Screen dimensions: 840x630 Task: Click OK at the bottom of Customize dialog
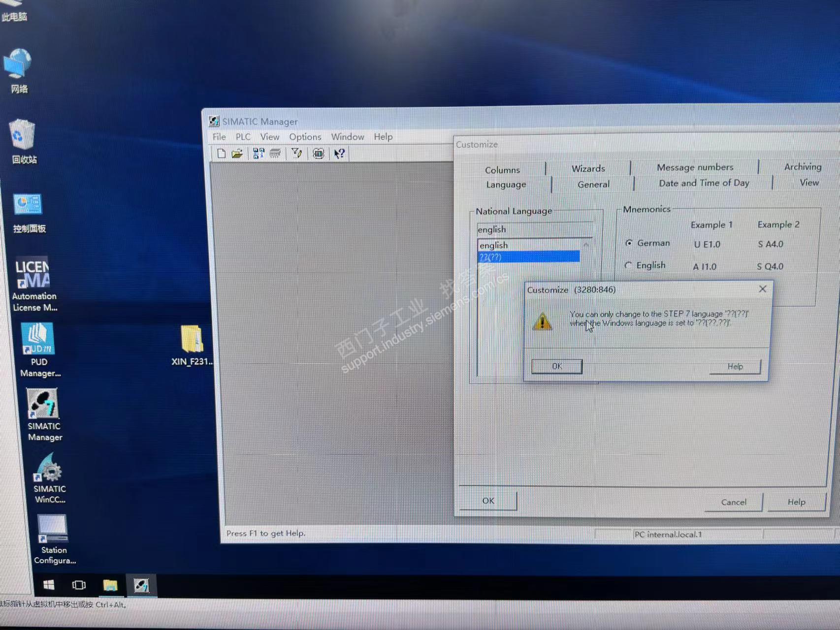(488, 501)
